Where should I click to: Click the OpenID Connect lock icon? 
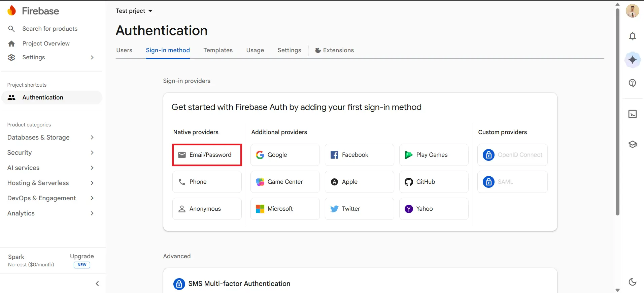(488, 155)
